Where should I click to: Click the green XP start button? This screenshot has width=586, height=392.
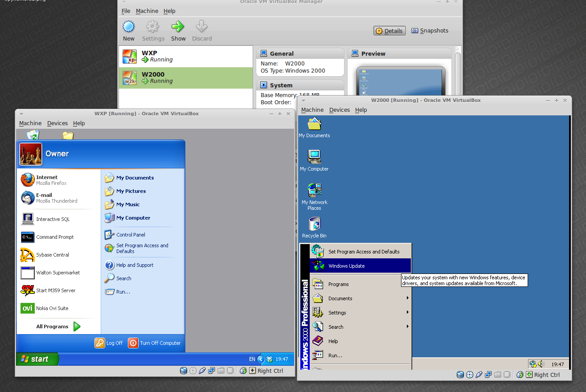click(37, 359)
